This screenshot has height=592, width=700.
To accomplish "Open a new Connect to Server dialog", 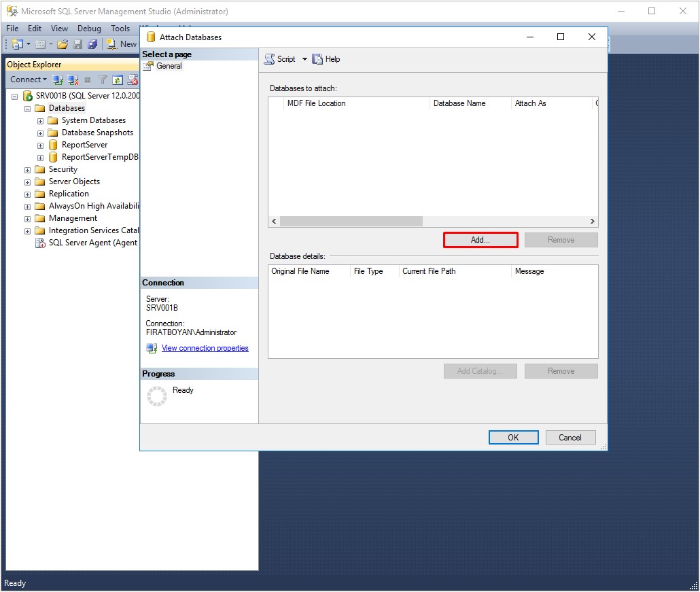I will 58,80.
